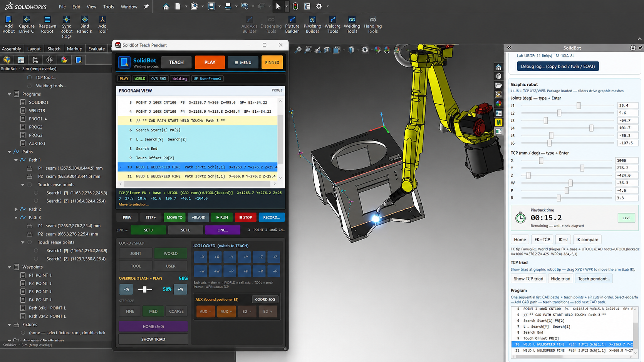Collapse the Path 1 node
644x362 pixels.
[16, 160]
